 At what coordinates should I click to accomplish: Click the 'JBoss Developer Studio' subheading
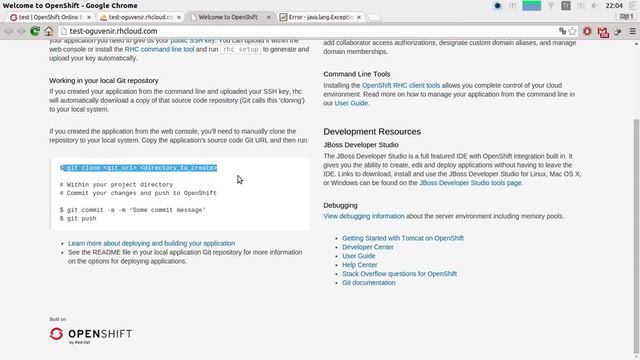[361, 145]
